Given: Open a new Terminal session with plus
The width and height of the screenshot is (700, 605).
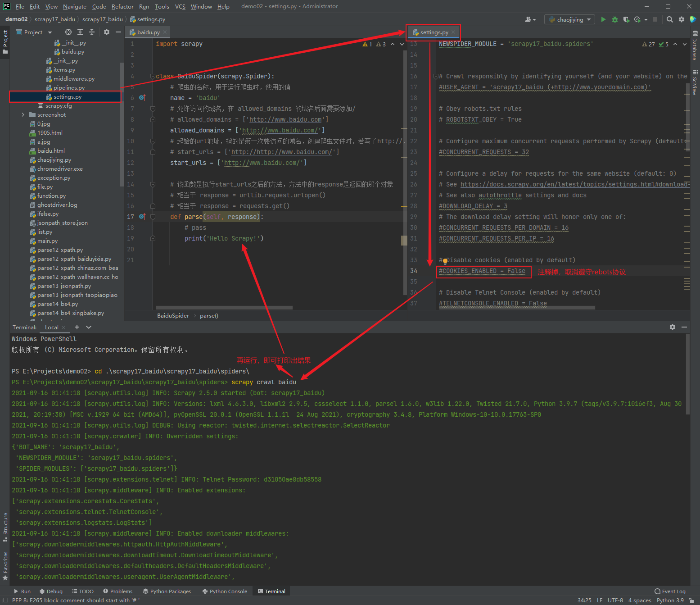Looking at the screenshot, I should [x=77, y=327].
